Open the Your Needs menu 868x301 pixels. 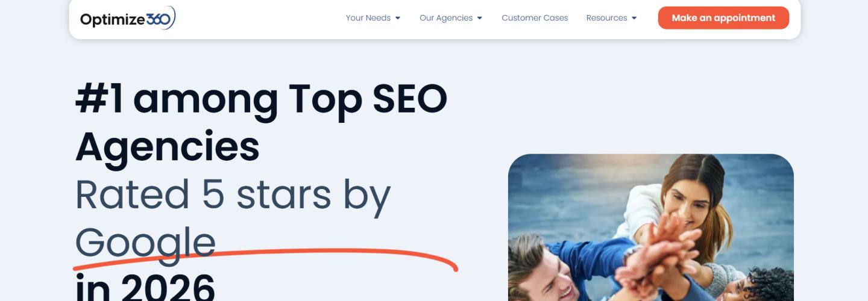pos(368,18)
